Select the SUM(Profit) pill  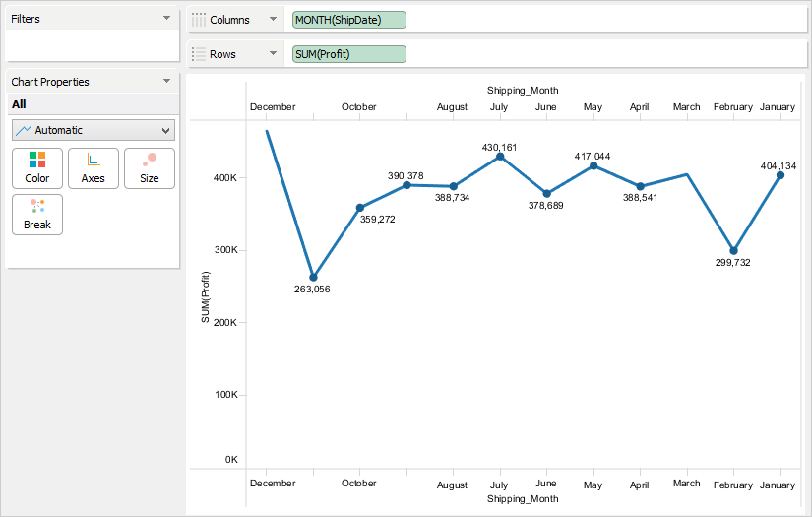click(349, 54)
